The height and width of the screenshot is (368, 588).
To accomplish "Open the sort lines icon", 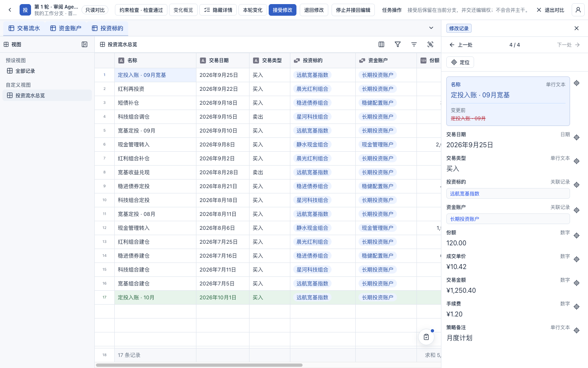I will coord(414,45).
